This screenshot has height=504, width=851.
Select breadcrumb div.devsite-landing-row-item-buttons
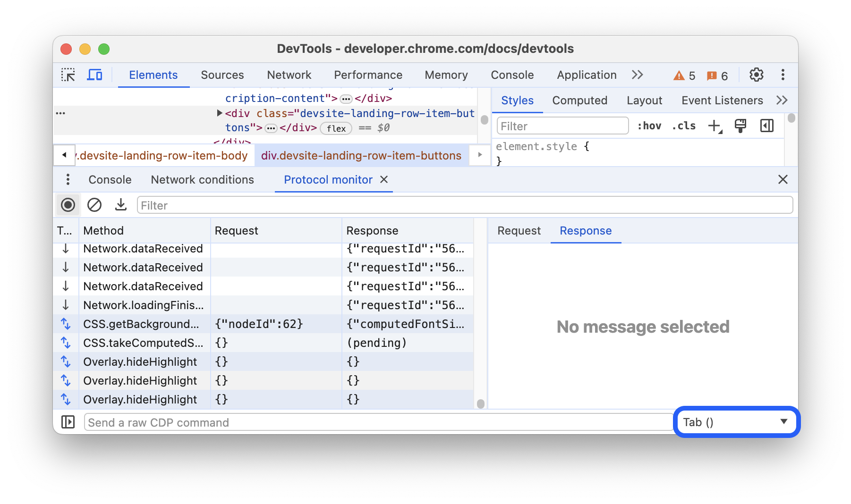coord(360,155)
